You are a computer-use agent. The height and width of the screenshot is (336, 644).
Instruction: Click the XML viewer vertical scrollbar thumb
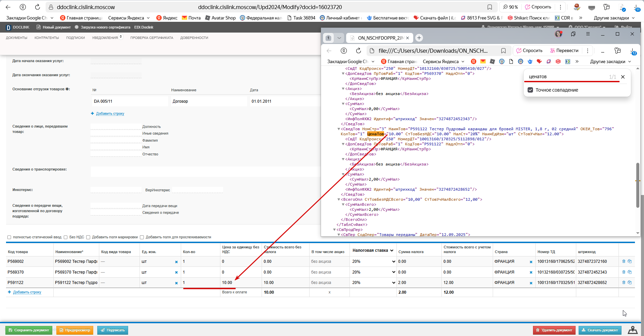pos(638,185)
